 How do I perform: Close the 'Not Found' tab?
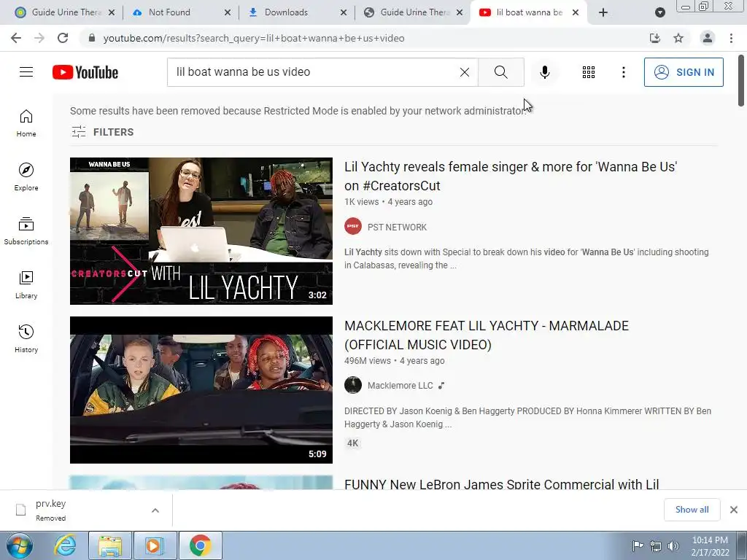228,12
